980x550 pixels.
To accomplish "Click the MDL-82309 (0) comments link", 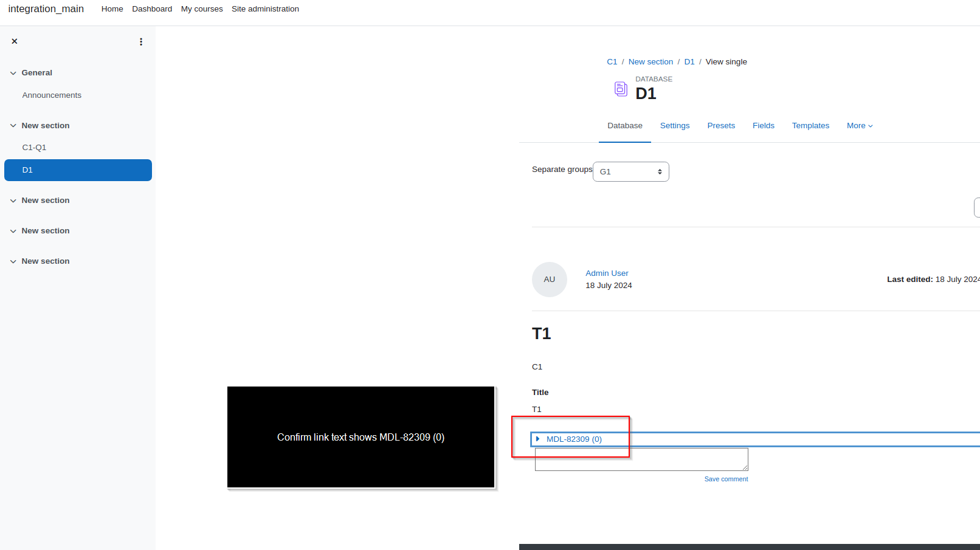I will [x=574, y=439].
